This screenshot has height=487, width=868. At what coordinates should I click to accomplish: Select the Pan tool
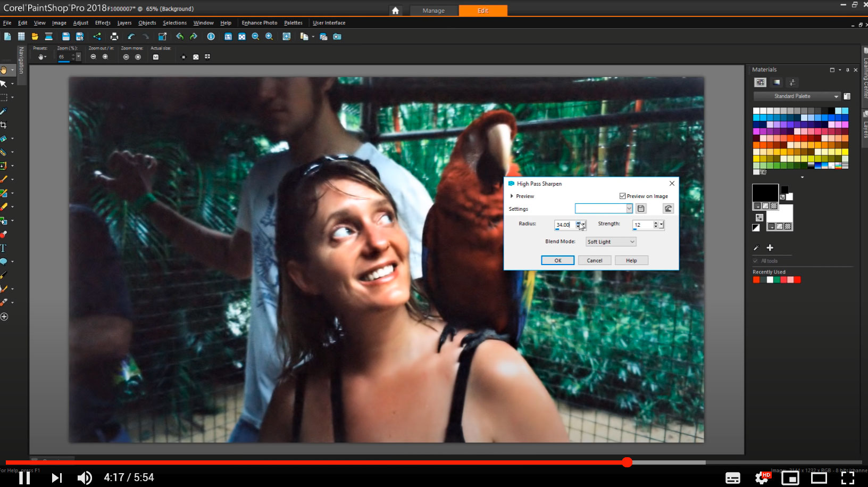pyautogui.click(x=4, y=69)
